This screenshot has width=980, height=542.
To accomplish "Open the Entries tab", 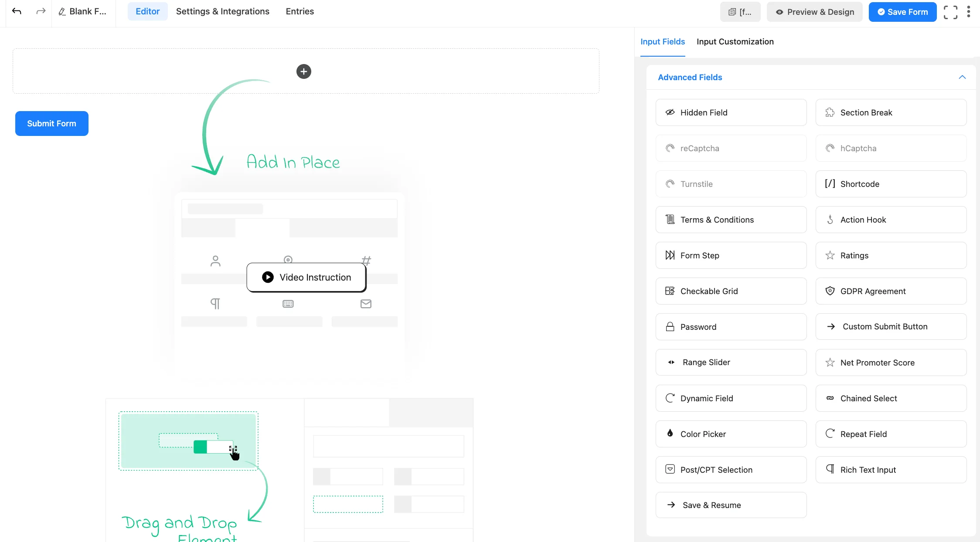I will pos(300,11).
